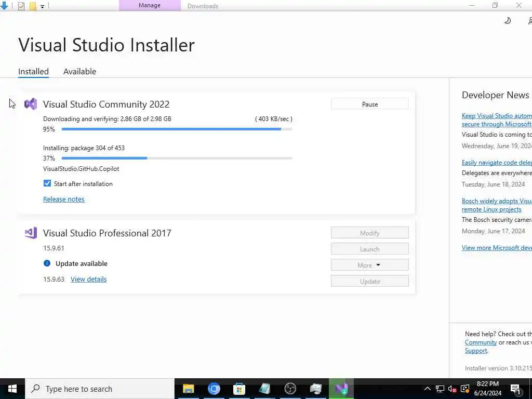Open File Explorer from the taskbar
Screen dimensions: 532x399
[x=188, y=389]
